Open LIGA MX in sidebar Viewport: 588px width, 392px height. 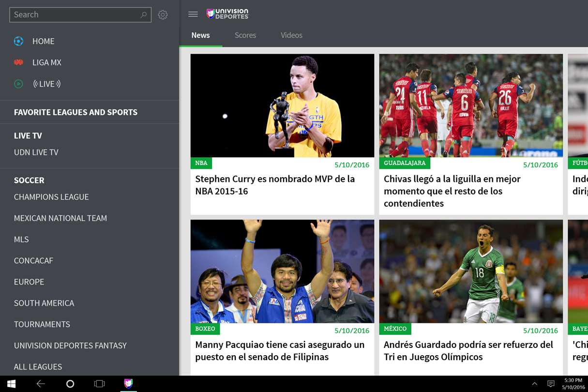[47, 62]
